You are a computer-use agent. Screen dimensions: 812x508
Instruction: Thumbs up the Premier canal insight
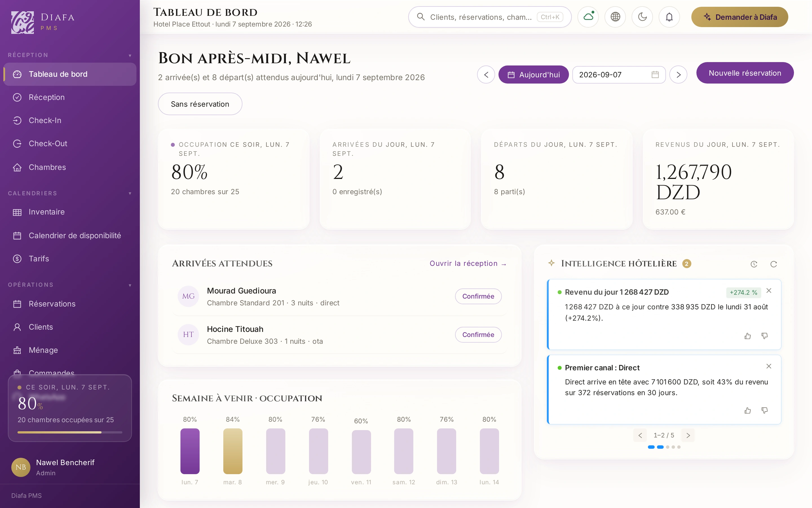point(748,411)
